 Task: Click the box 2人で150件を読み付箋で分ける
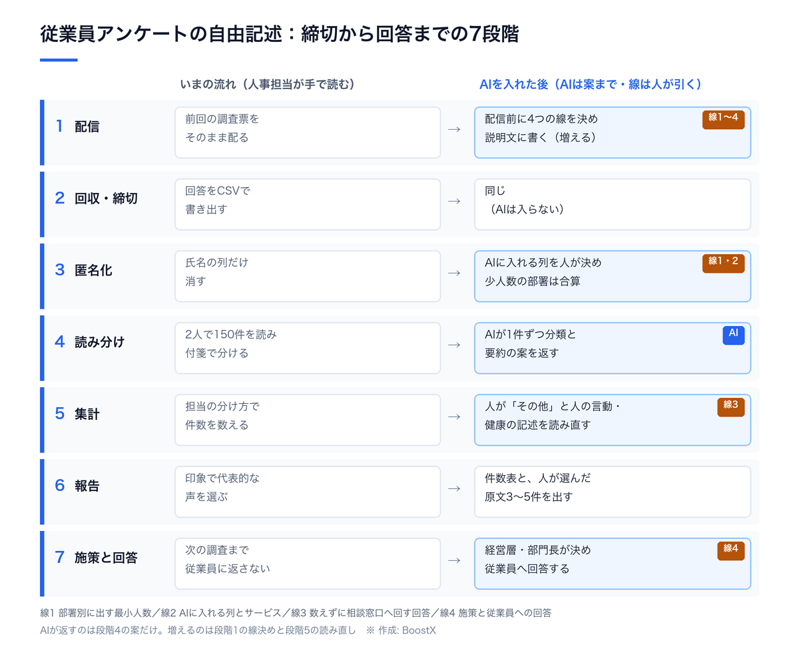coord(308,348)
